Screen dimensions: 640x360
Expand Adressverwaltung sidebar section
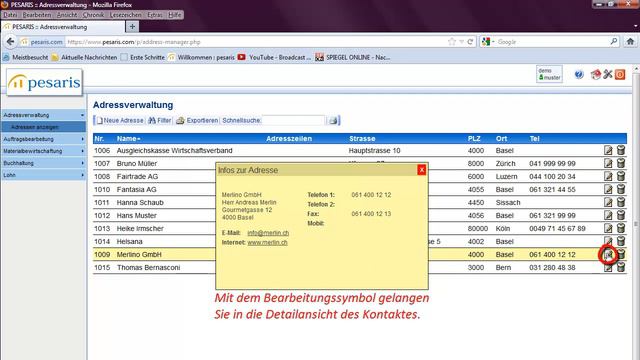43,115
